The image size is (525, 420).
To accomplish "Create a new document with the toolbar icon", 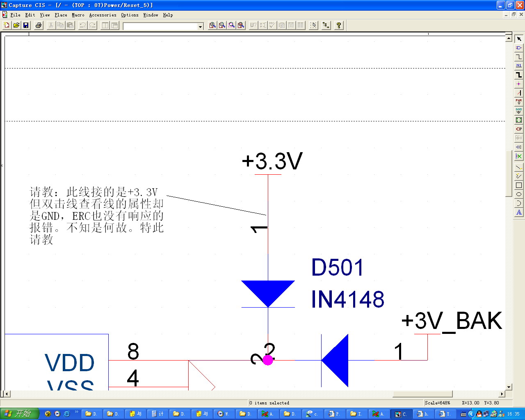I will (7, 25).
